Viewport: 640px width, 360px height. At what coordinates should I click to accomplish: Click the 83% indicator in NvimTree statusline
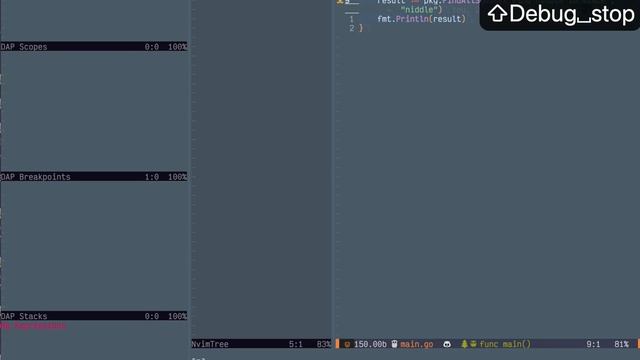324,344
